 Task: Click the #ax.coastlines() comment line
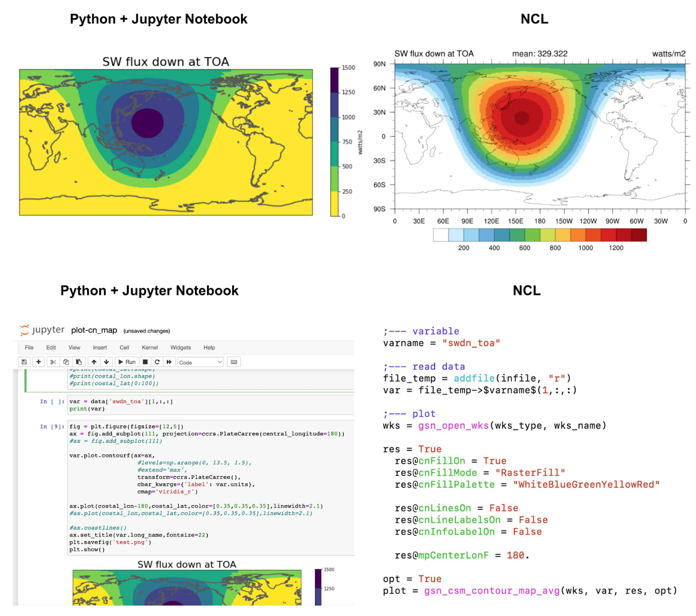[98, 528]
